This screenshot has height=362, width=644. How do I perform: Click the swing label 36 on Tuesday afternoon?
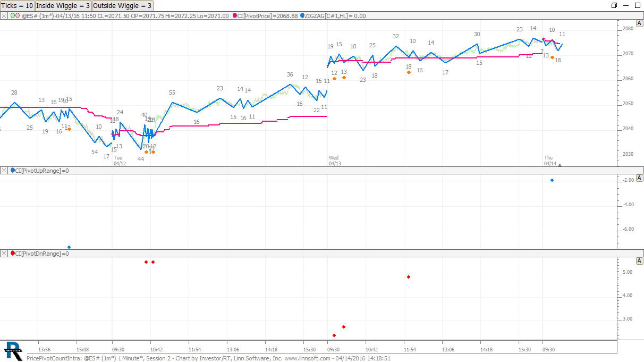tap(290, 75)
